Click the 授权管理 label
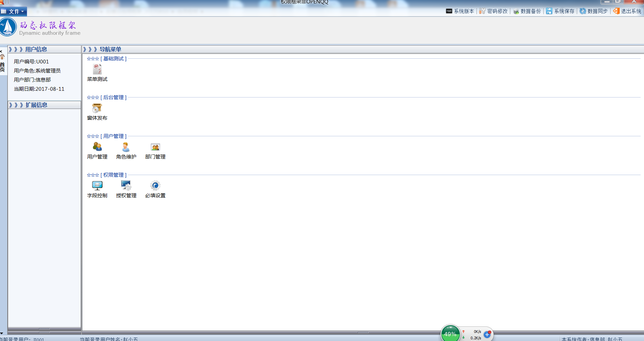The width and height of the screenshot is (644, 341). 126,196
